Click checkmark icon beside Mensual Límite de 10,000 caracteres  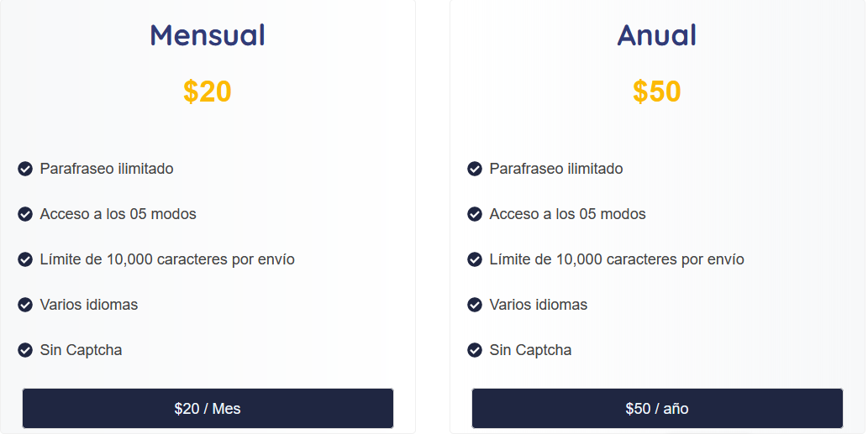click(x=25, y=259)
